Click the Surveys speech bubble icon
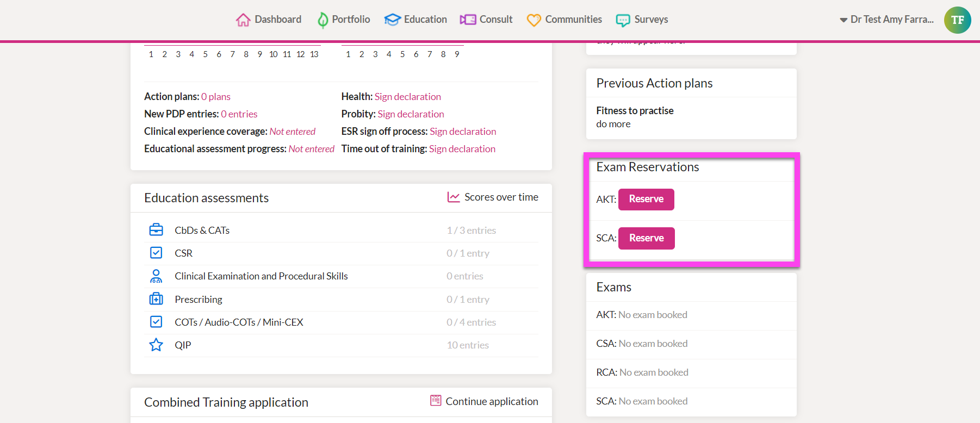The width and height of the screenshot is (980, 423). coord(623,20)
